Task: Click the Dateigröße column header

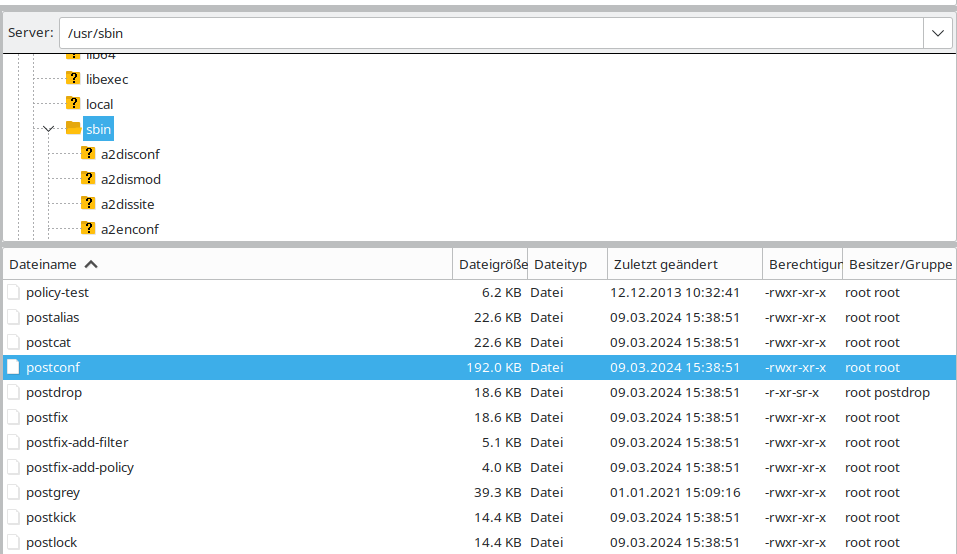Action: click(x=492, y=265)
